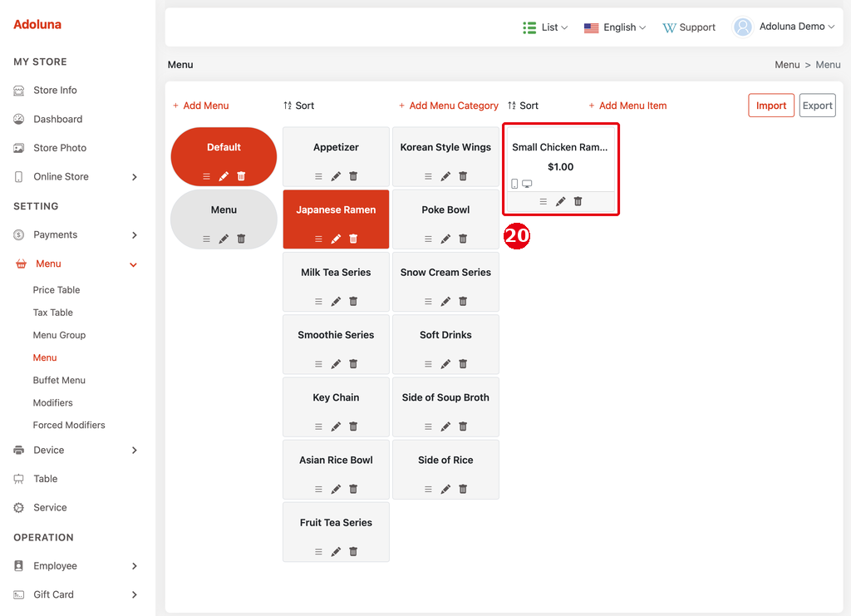851x616 pixels.
Task: Open Table settings in sidebar
Action: [46, 479]
